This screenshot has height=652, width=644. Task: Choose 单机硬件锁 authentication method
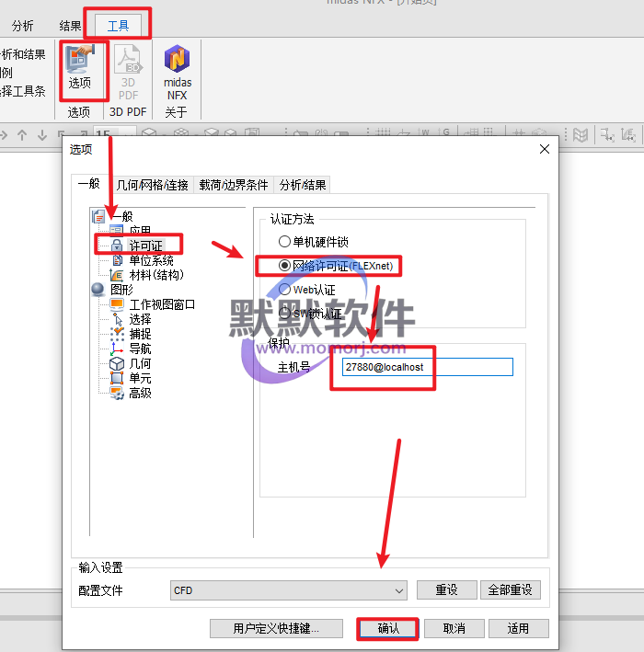[x=284, y=241]
